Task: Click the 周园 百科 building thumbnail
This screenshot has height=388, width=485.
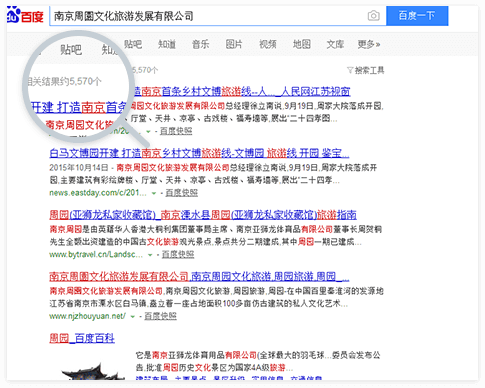Action: tap(93, 371)
